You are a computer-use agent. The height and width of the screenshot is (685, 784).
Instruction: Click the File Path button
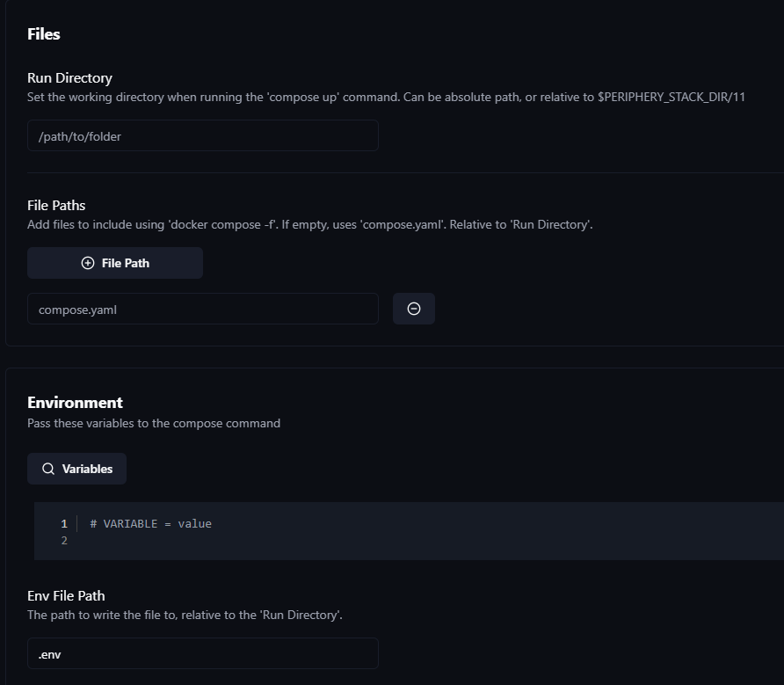[x=114, y=262]
